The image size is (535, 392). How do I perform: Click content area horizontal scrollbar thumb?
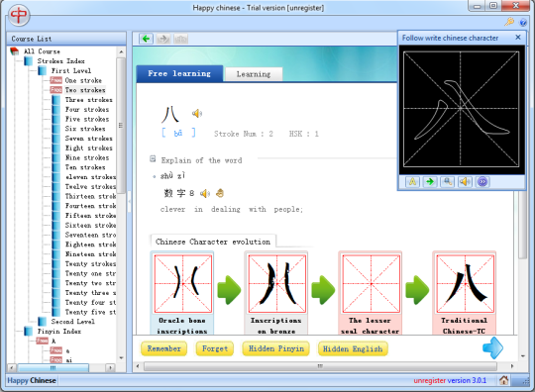click(320, 366)
